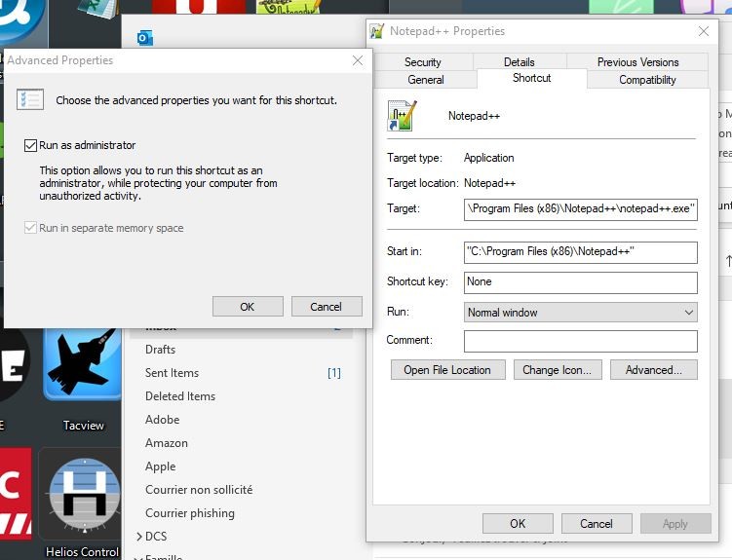
Task: Cancel the Advanced Properties dialog
Action: [327, 307]
